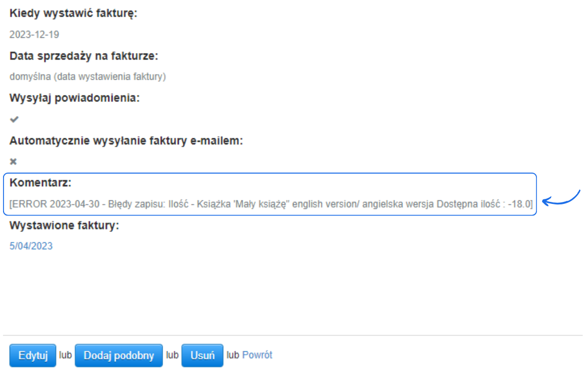Click the "Wystawione faktury:" heading
Viewport: 588px width, 378px height.
click(x=64, y=225)
